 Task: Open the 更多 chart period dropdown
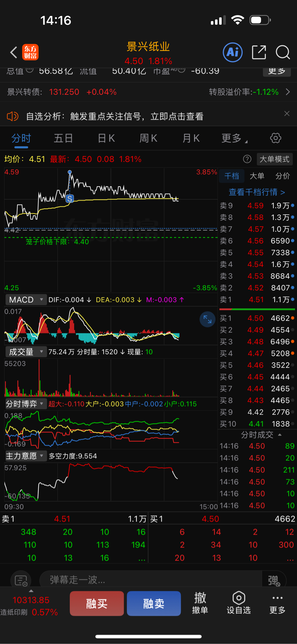(x=234, y=138)
